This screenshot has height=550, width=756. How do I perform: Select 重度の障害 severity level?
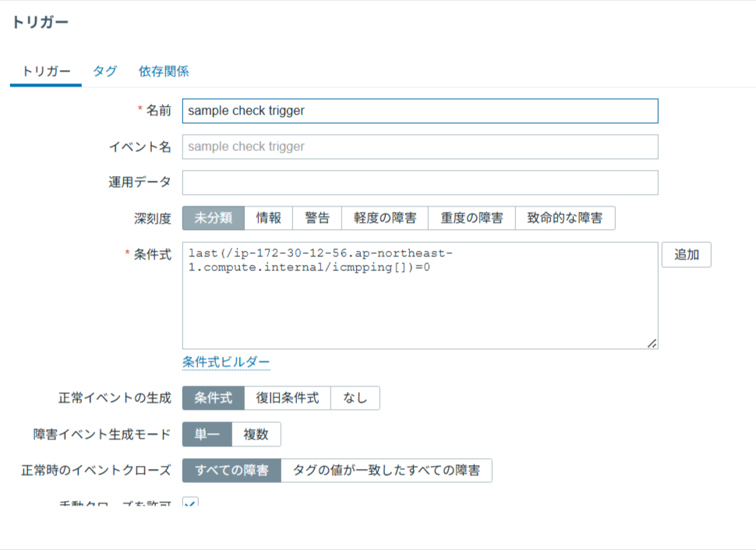[x=472, y=218]
